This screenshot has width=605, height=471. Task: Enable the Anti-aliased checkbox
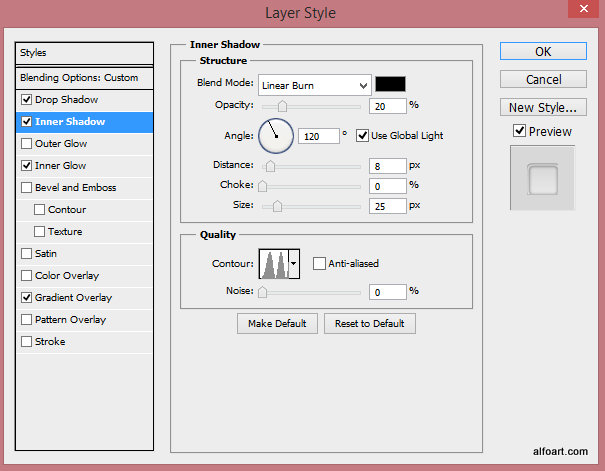click(x=319, y=264)
